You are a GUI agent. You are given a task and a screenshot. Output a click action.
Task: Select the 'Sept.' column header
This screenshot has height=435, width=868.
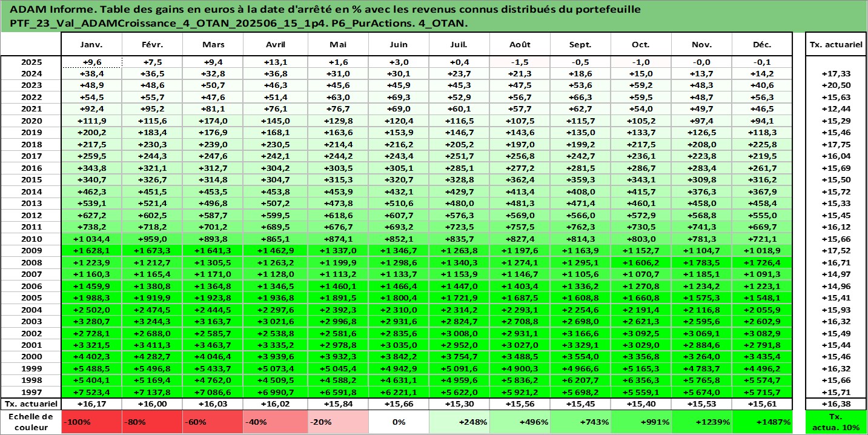(x=580, y=45)
